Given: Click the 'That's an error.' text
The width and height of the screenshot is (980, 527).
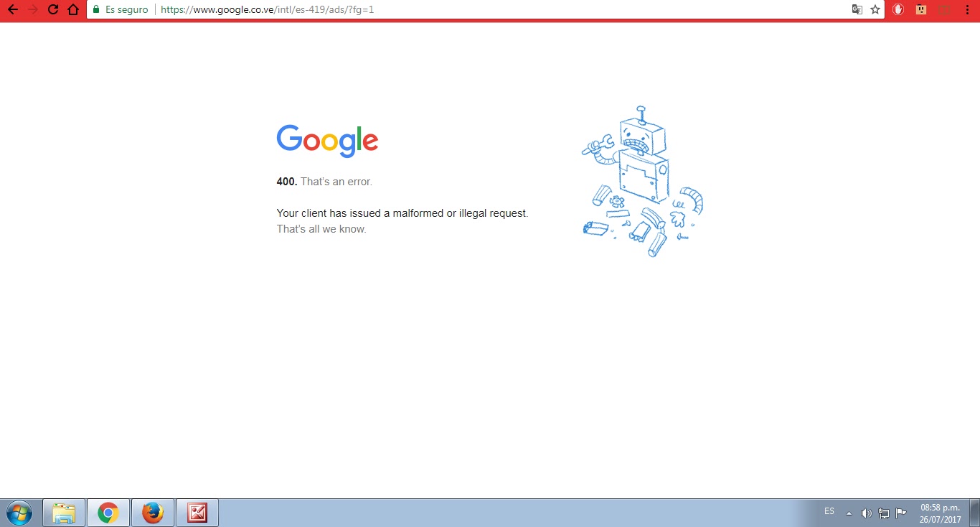Looking at the screenshot, I should coord(336,182).
